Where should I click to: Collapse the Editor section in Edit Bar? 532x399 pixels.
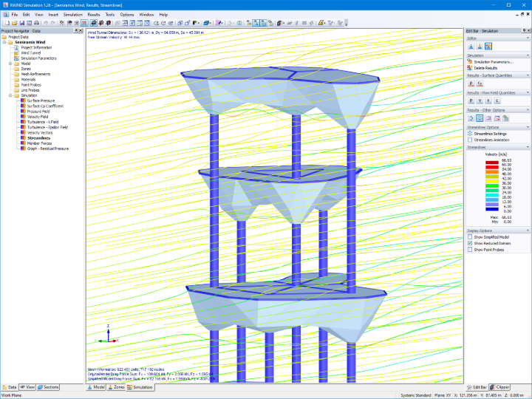tap(528, 38)
